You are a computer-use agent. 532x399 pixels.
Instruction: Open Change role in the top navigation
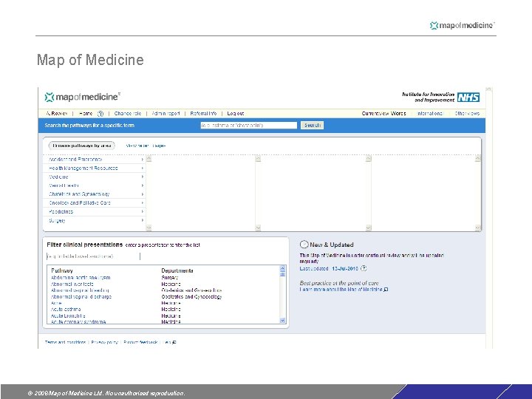pyautogui.click(x=128, y=114)
